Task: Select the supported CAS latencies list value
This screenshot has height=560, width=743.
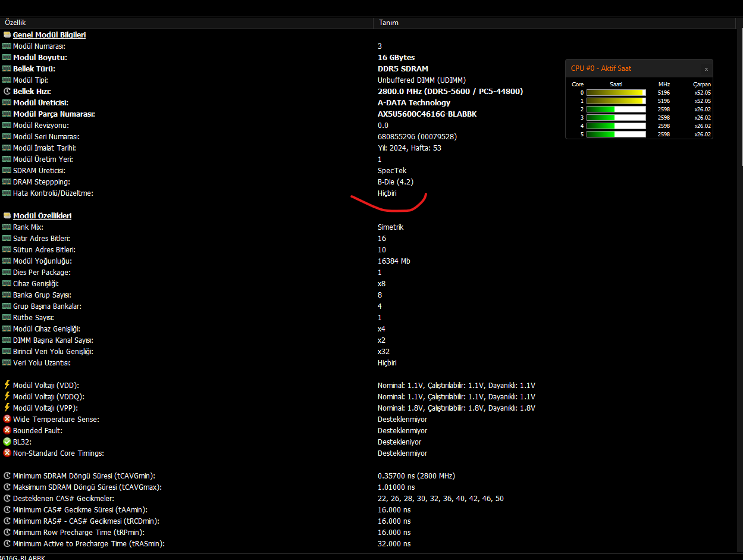Action: point(441,498)
